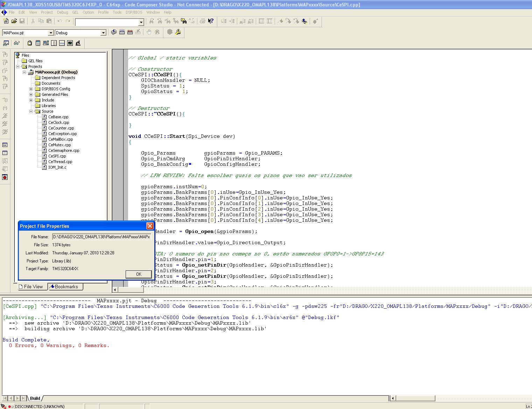Open Build Options with the wrench icon

[178, 33]
